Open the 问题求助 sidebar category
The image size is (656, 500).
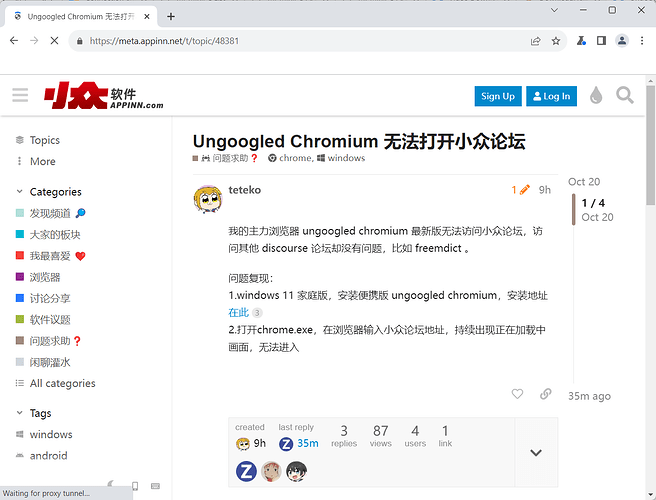49,341
